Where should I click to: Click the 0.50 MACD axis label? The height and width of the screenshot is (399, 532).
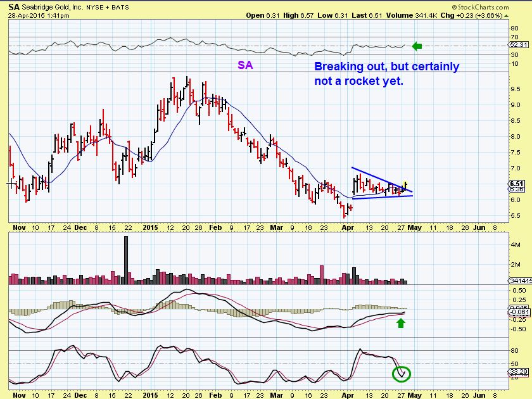tap(519, 291)
